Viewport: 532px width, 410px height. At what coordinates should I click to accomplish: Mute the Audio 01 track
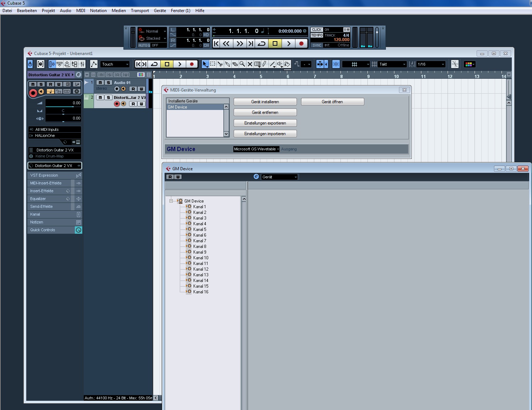(x=100, y=83)
